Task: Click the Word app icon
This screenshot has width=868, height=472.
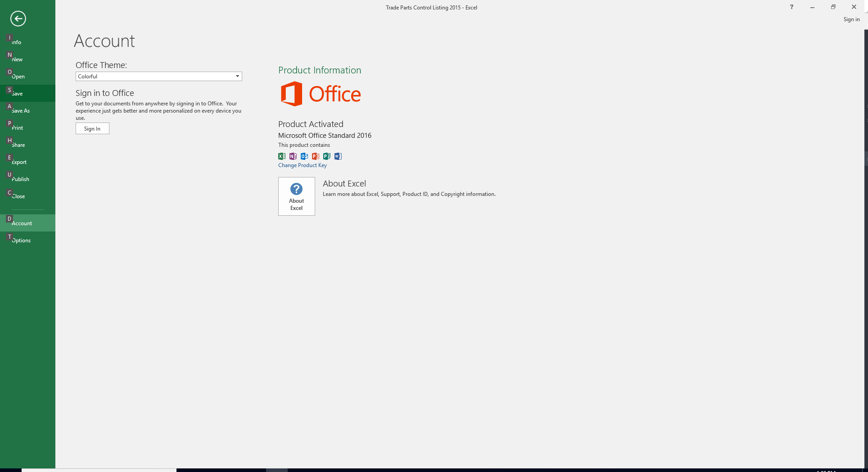Action: tap(338, 156)
